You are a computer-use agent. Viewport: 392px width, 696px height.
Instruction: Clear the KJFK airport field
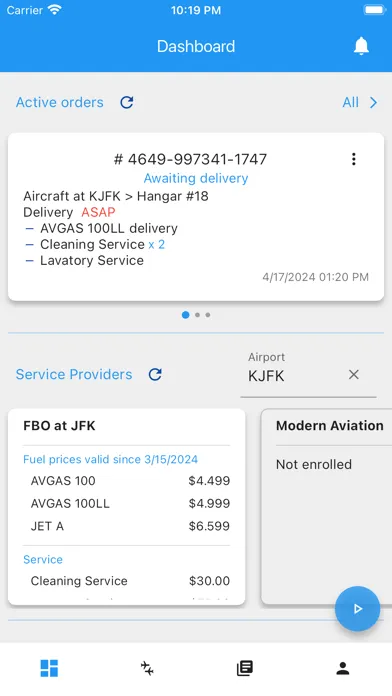(x=353, y=375)
